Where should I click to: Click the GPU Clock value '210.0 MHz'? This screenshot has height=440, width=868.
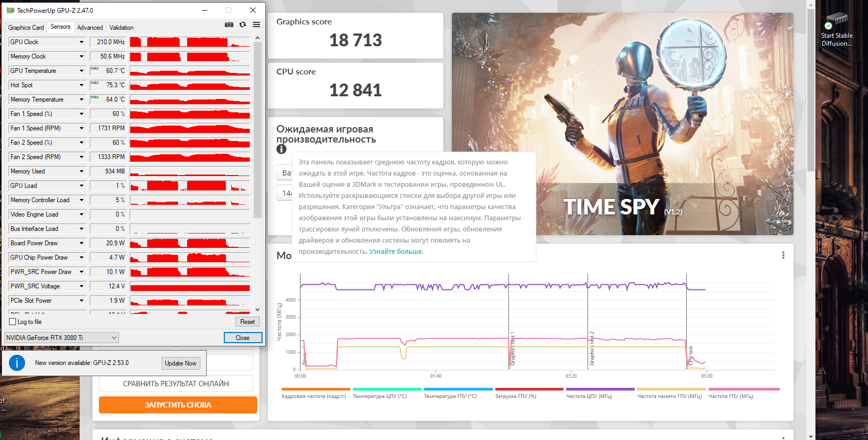108,42
